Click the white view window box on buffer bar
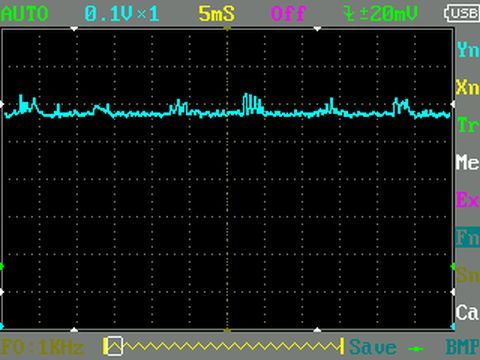Screen dimensions: 480x360 tap(114, 347)
